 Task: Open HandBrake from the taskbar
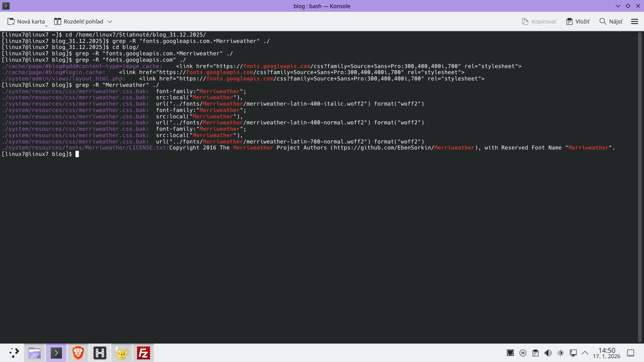pos(100,353)
